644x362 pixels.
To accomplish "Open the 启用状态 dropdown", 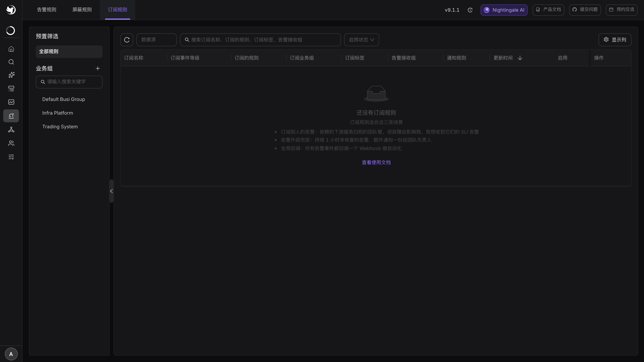I will tap(361, 40).
